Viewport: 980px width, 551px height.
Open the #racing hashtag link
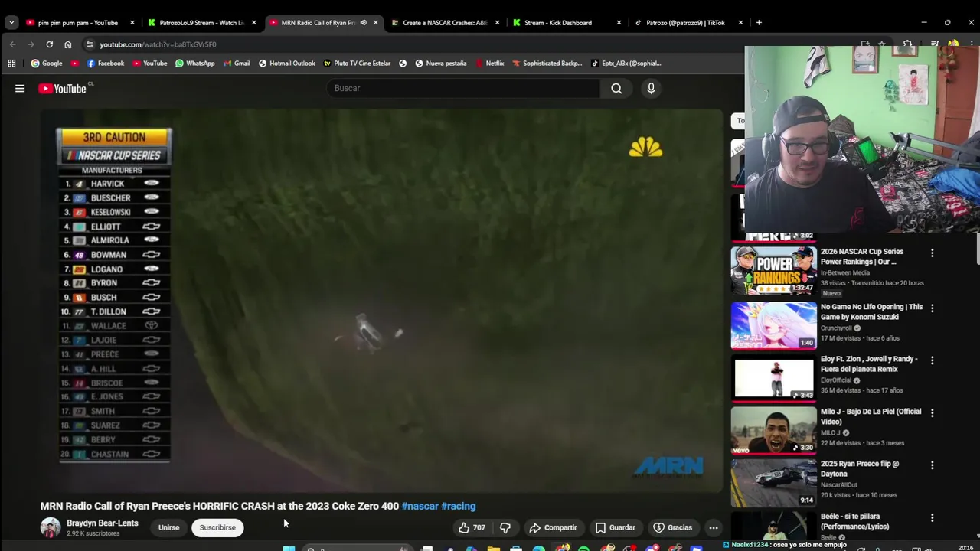pyautogui.click(x=459, y=506)
